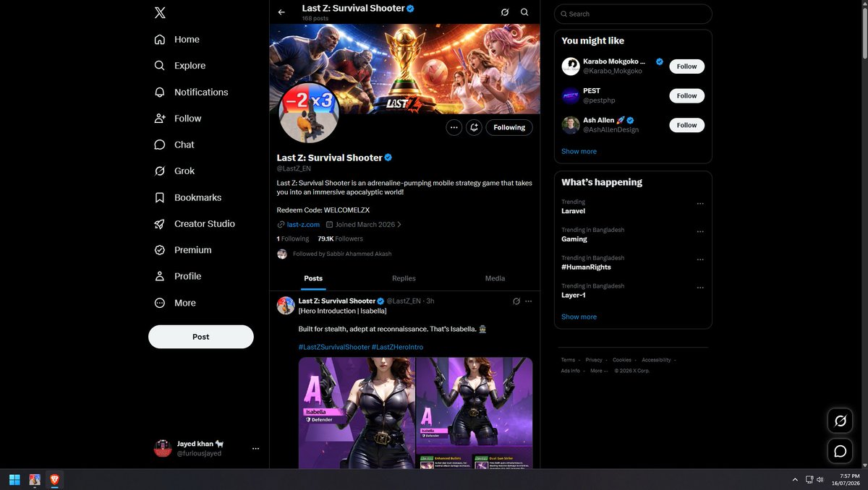Open options for the #HumanRights trend
Screen dimensions: 868x490
click(x=700, y=259)
